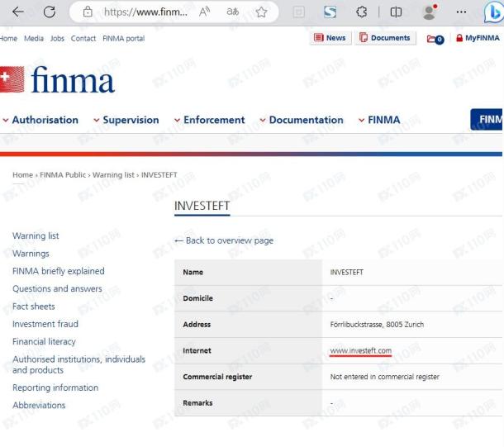Click the finma logo
This screenshot has height=447, width=504.
click(x=57, y=79)
